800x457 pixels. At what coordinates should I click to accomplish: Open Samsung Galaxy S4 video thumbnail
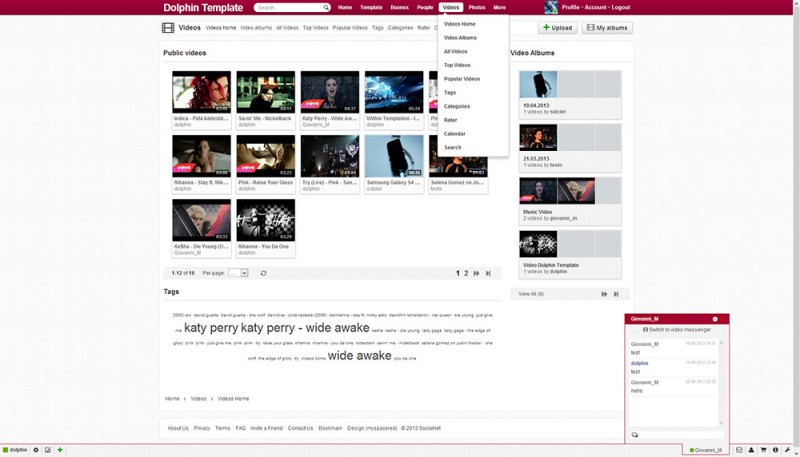(x=394, y=156)
